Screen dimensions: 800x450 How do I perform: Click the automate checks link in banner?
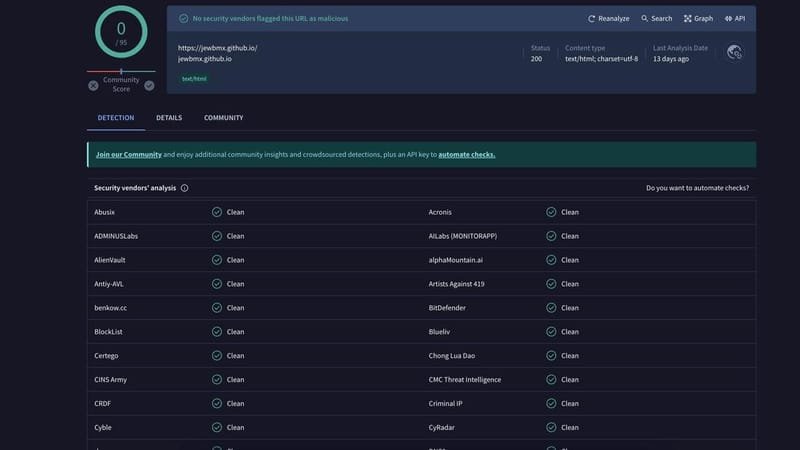[x=466, y=155]
